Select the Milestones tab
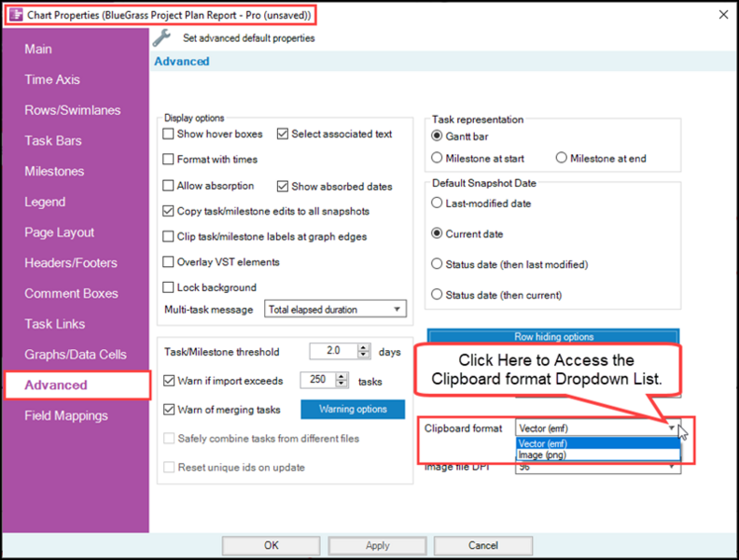The image size is (739, 560). coord(54,172)
